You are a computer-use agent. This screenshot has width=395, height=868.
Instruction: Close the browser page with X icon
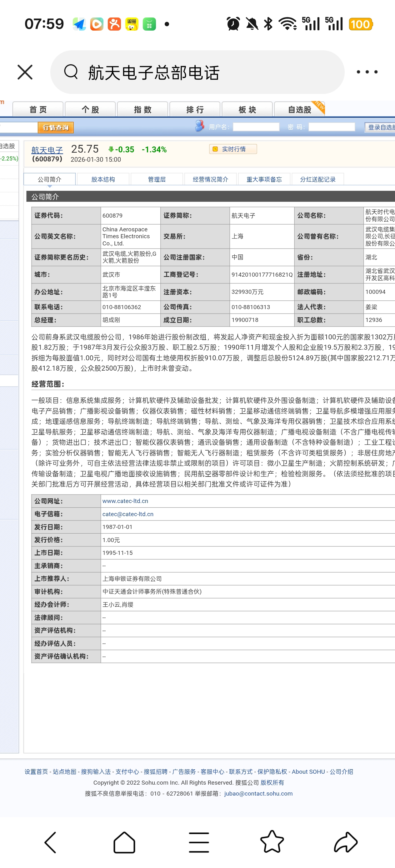pyautogui.click(x=25, y=72)
